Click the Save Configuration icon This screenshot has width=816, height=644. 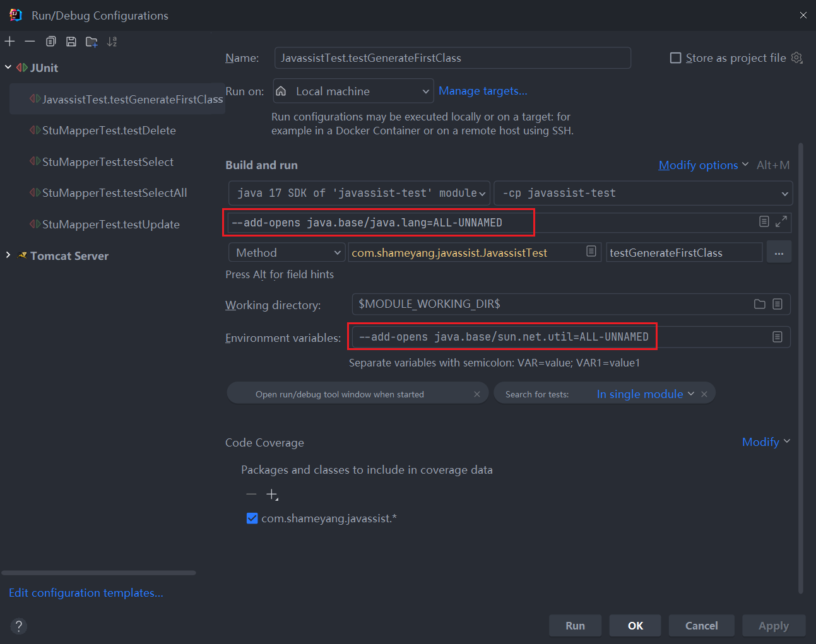71,42
